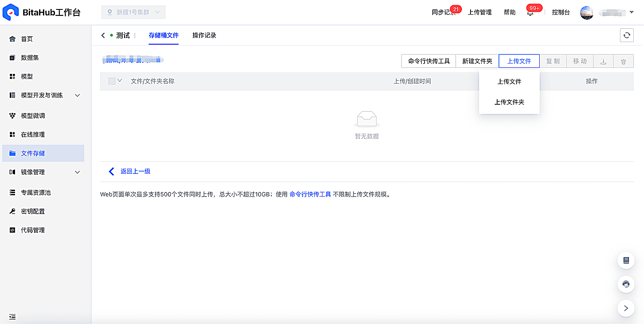The height and width of the screenshot is (324, 644).
Task: Click 返回上一级 link
Action: [x=135, y=171]
